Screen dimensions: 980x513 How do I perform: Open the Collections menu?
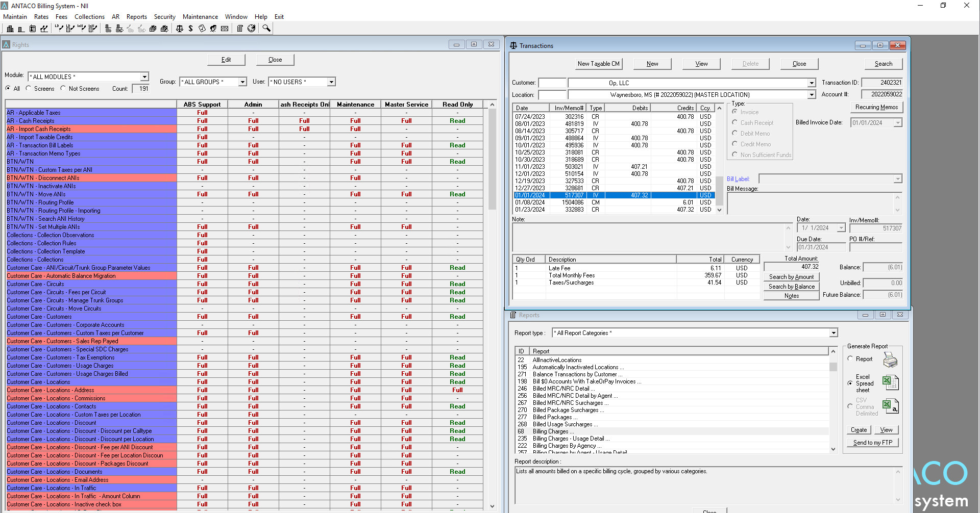pos(89,17)
